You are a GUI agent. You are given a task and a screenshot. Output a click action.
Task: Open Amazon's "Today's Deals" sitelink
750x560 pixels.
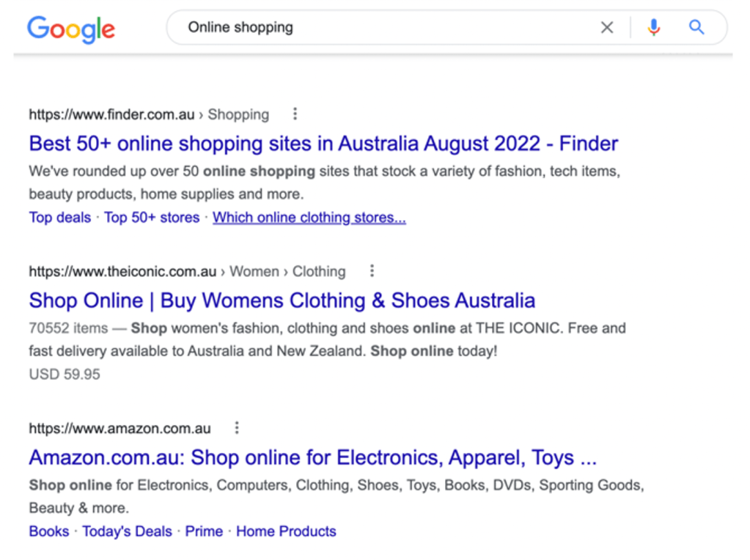pyautogui.click(x=127, y=531)
